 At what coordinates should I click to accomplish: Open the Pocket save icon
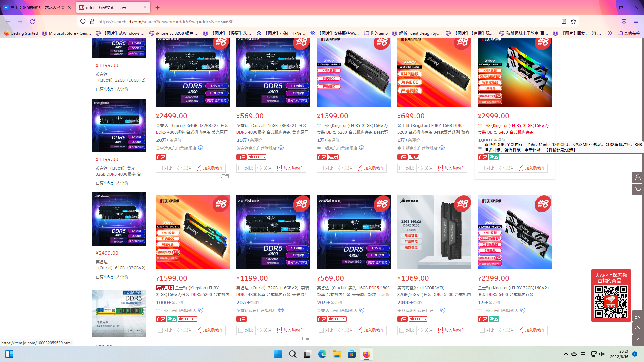coord(624,21)
